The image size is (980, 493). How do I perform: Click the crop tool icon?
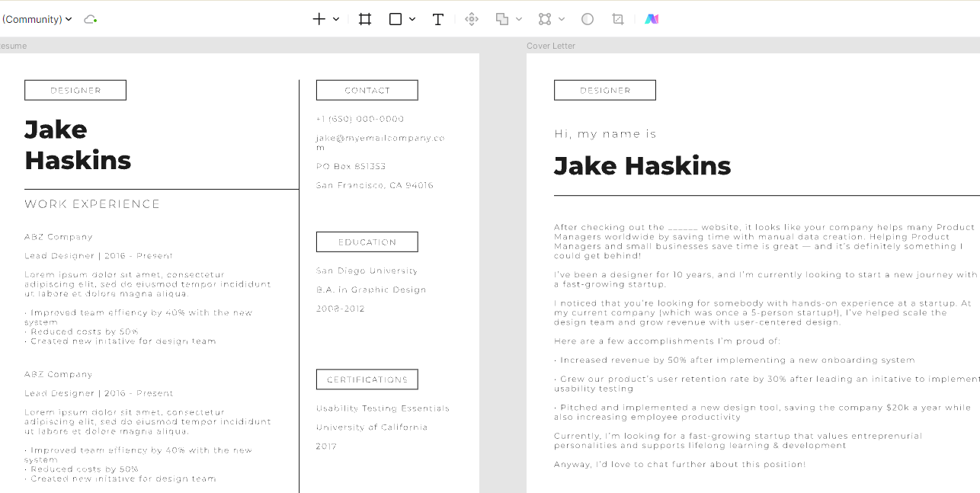(x=618, y=19)
